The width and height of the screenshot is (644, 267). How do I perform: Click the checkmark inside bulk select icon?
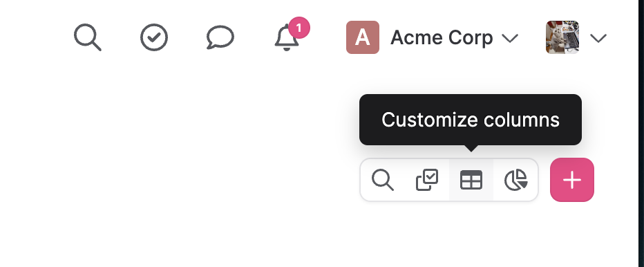tap(431, 176)
